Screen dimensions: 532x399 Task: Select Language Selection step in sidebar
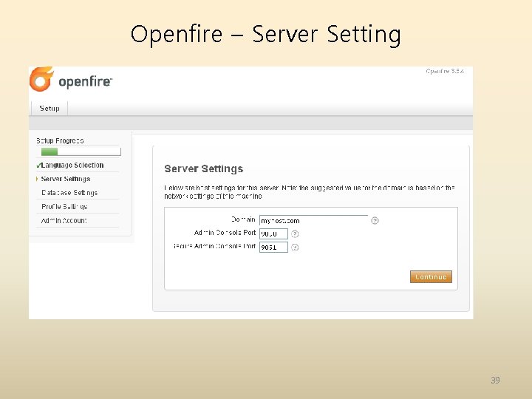(72, 166)
